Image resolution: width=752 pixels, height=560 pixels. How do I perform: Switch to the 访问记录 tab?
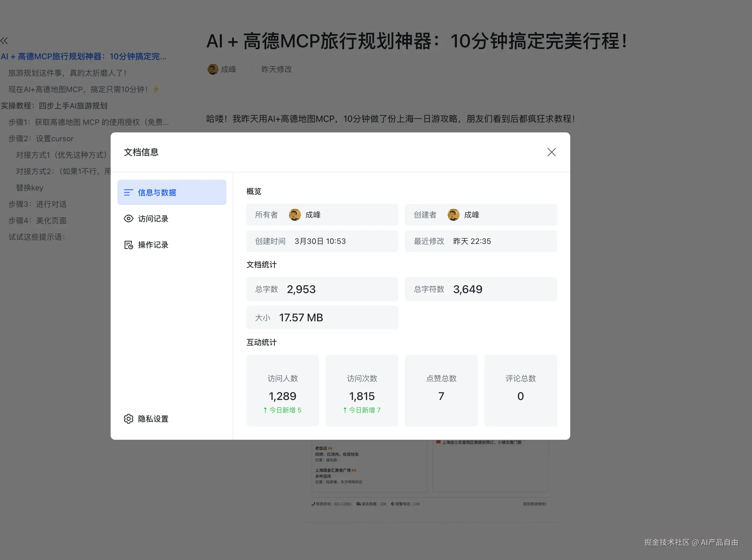coord(153,219)
